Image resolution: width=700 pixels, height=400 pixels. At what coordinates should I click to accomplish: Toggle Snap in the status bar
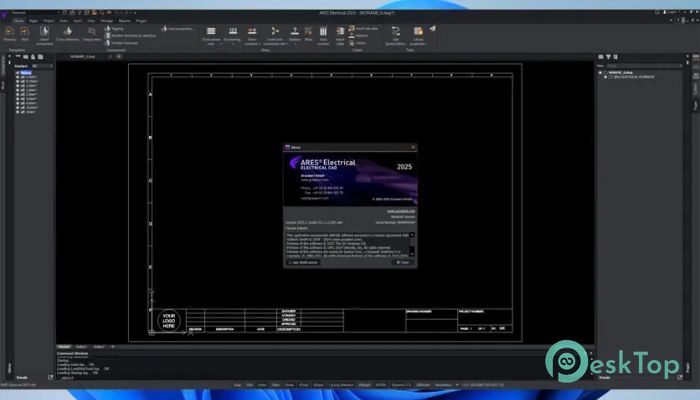tap(237, 385)
